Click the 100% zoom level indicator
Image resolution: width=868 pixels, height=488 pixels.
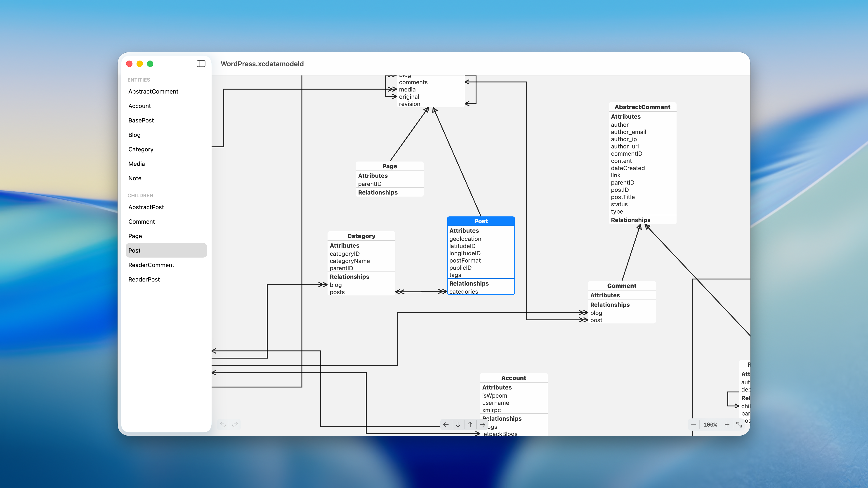tap(710, 425)
